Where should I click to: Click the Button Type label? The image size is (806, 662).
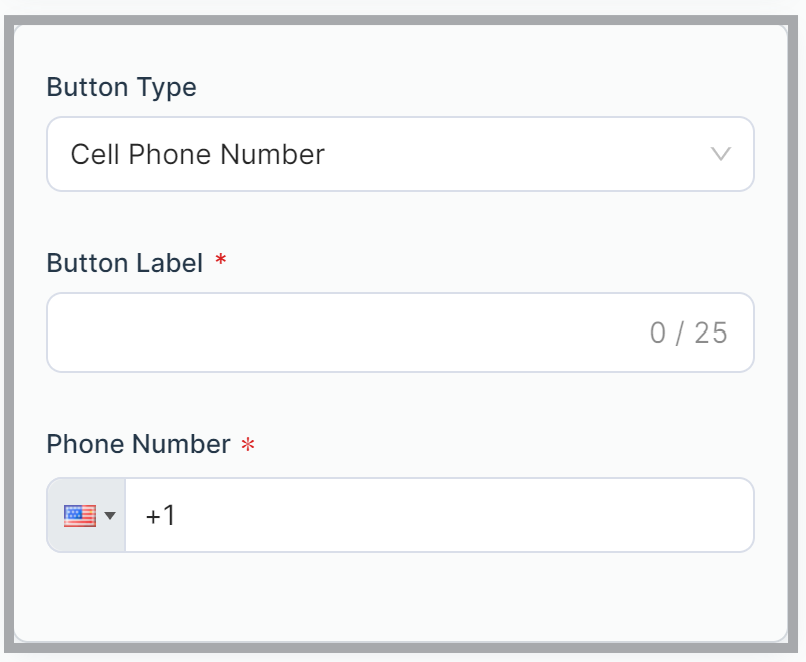121,87
